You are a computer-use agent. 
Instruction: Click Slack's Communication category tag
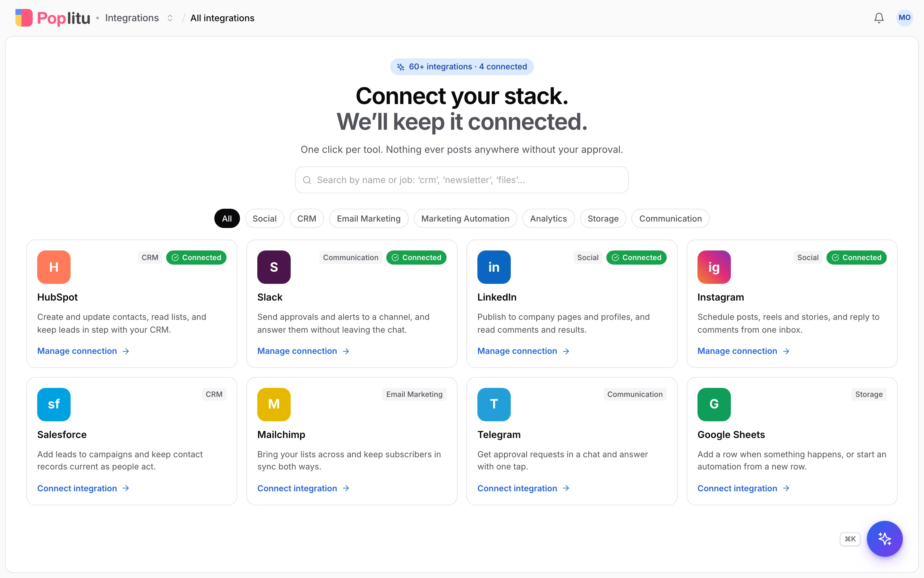(x=350, y=258)
